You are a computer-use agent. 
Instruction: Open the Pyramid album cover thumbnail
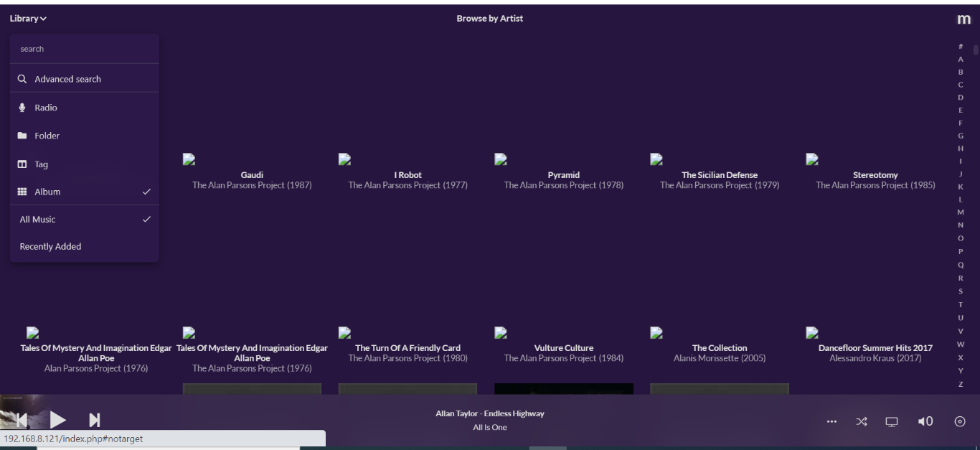501,159
